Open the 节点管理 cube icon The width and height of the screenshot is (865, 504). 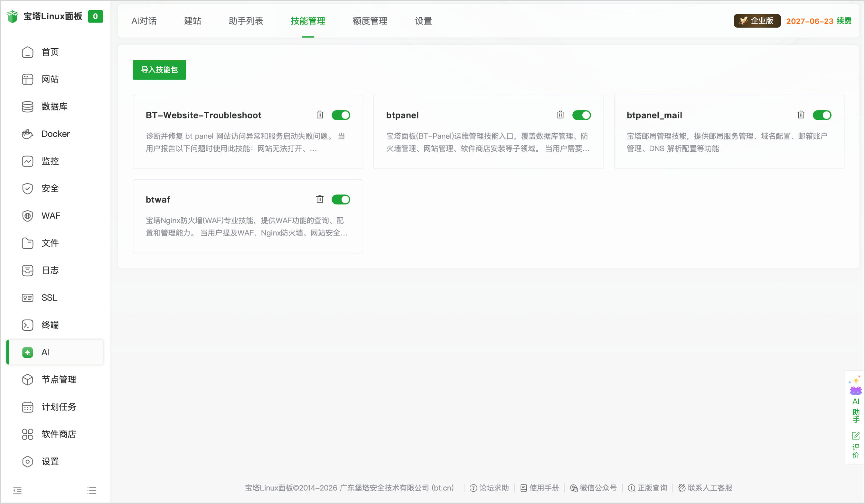coord(28,380)
